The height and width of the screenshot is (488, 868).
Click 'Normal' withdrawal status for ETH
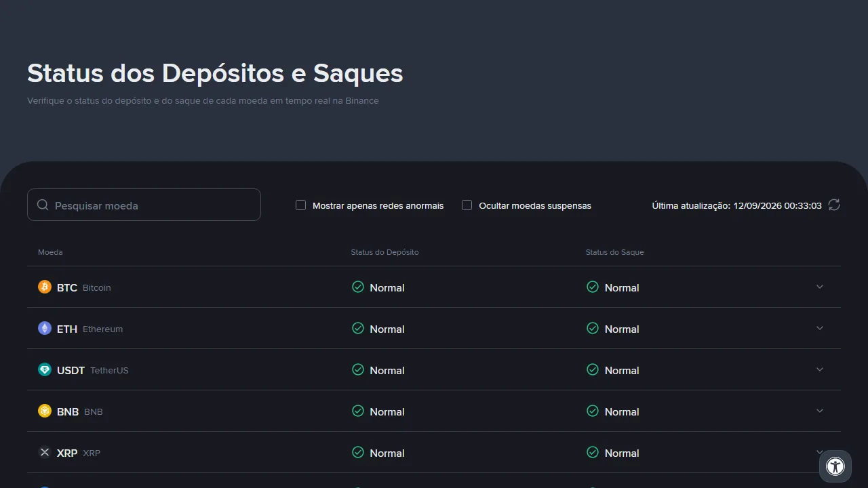tap(622, 329)
